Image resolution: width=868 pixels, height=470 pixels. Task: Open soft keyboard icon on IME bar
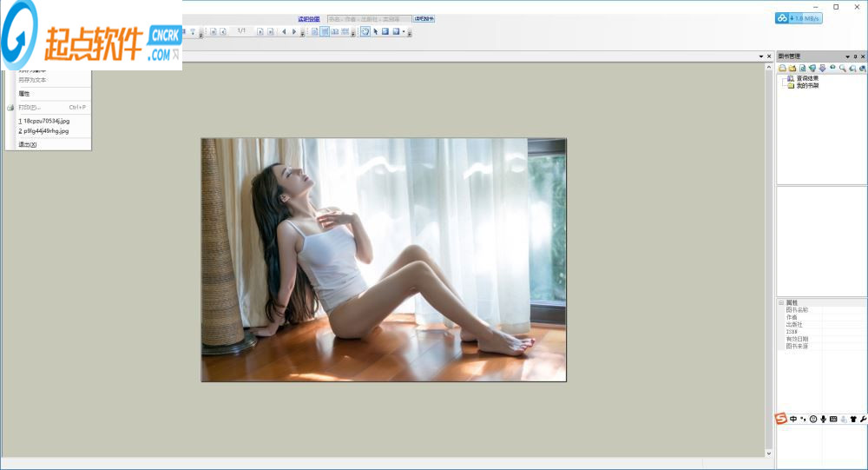coord(833,419)
